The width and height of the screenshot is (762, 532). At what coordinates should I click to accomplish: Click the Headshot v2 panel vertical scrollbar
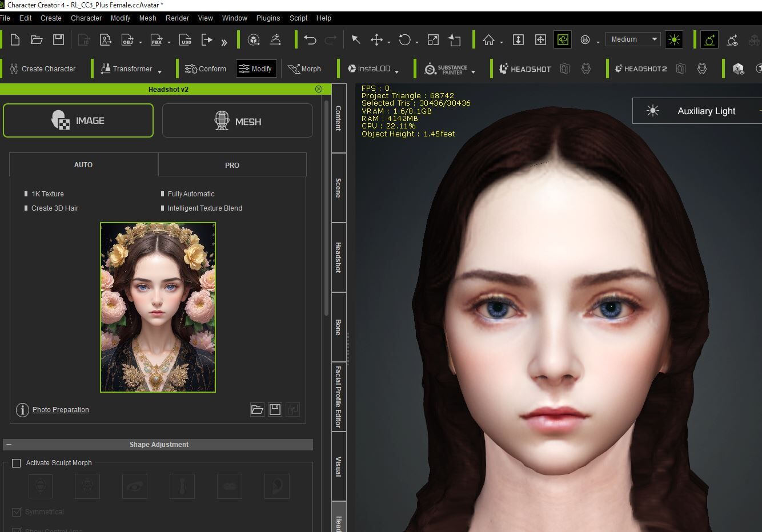point(326,208)
